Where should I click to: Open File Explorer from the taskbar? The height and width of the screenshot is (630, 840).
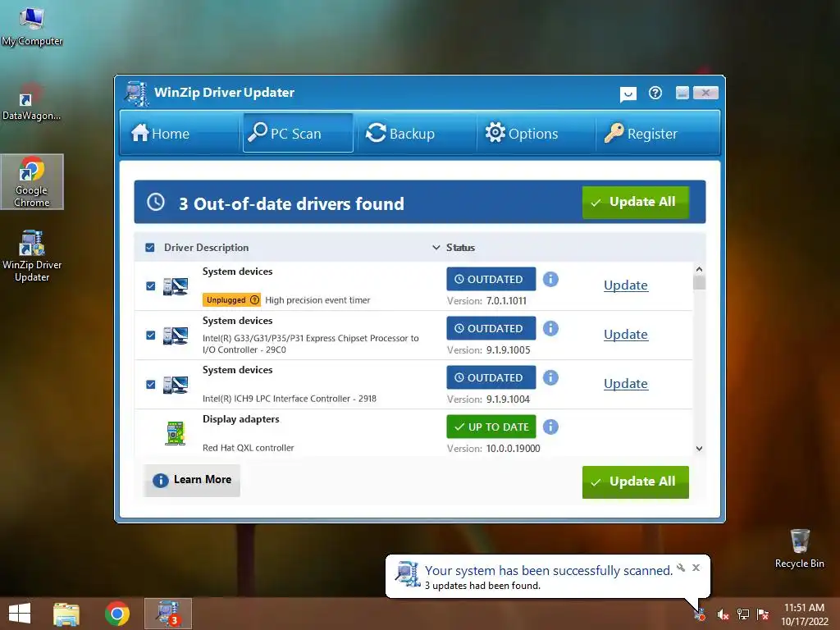pyautogui.click(x=66, y=614)
